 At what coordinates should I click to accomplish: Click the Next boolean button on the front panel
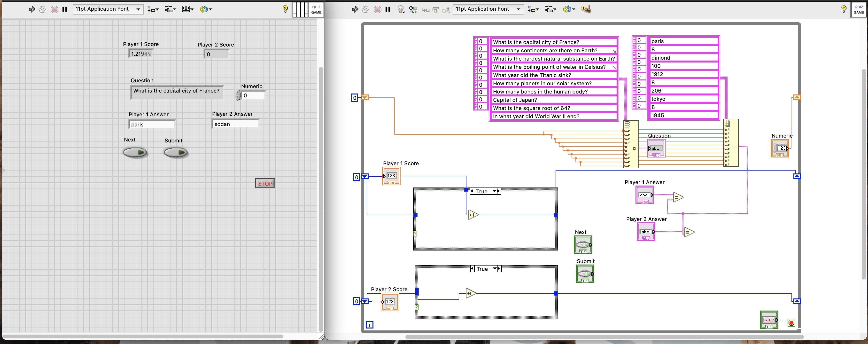click(135, 153)
